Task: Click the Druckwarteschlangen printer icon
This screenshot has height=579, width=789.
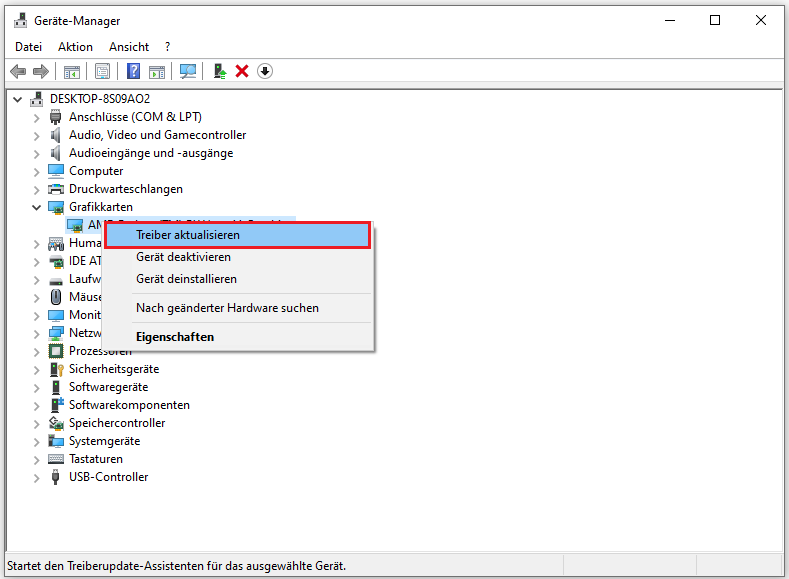Action: [x=56, y=189]
